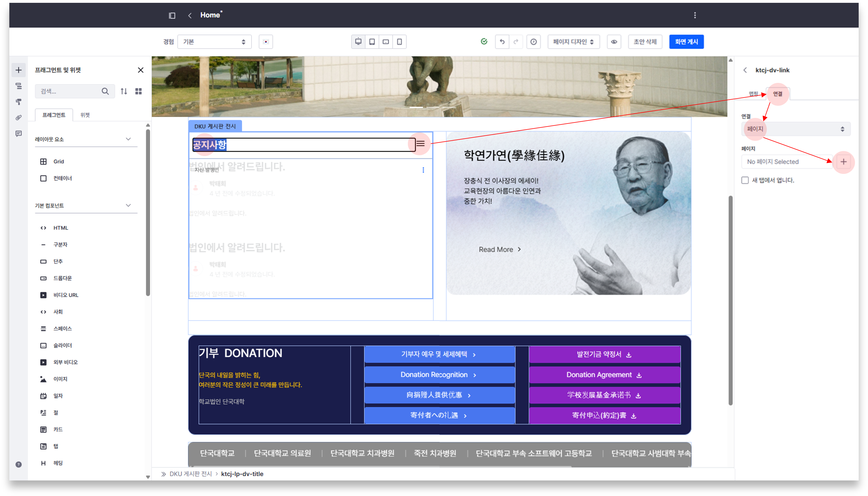Toggle preview with the eye icon
The image size is (868, 496).
[x=614, y=42]
